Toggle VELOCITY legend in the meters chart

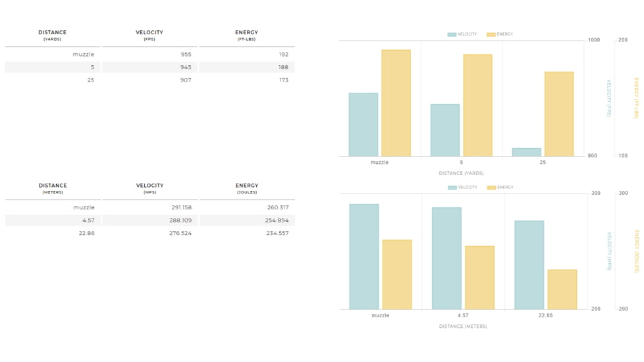coord(463,188)
